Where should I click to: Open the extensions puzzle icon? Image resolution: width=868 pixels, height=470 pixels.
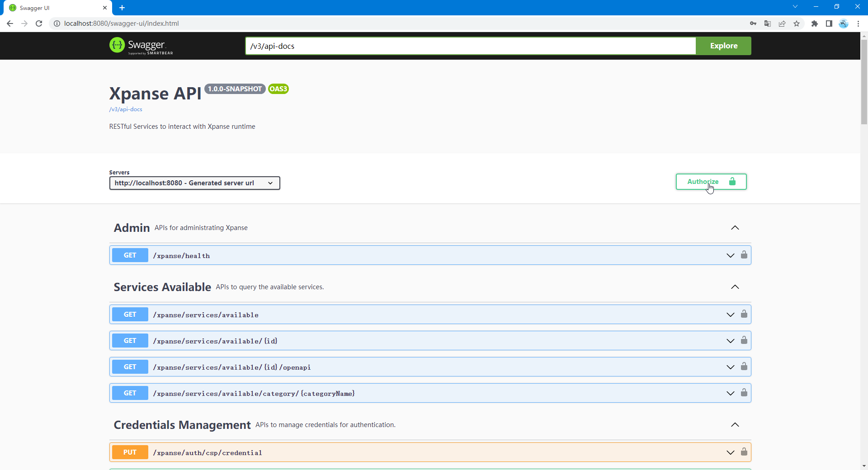coord(815,23)
